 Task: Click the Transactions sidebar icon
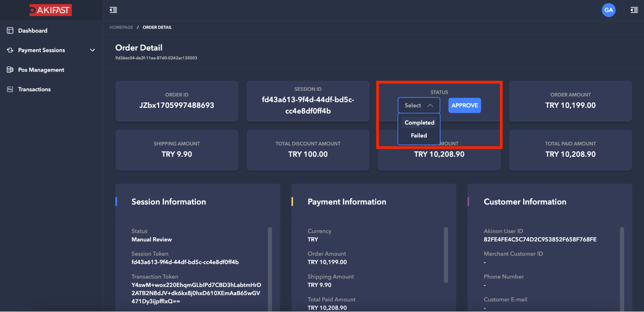coord(10,89)
